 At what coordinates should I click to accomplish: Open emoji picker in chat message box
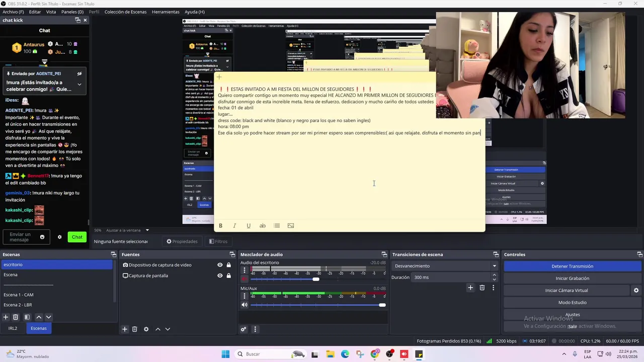coord(42,237)
